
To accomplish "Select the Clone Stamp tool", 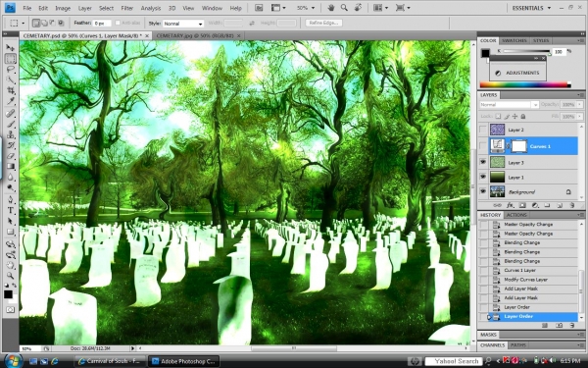I will point(10,134).
